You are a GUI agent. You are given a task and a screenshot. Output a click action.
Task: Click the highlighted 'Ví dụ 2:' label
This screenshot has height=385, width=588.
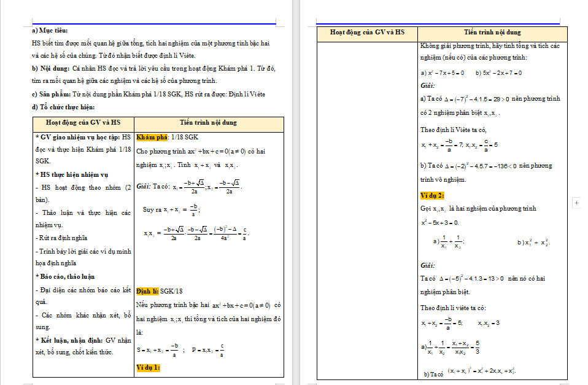[x=432, y=195]
